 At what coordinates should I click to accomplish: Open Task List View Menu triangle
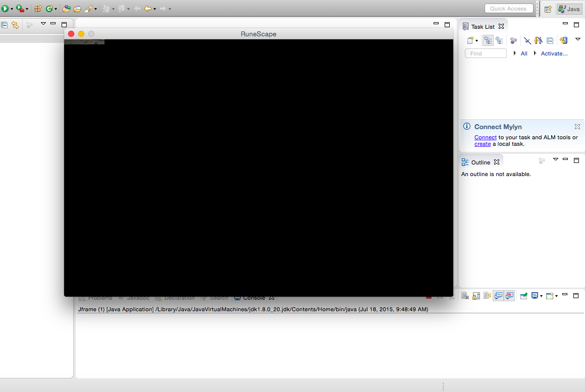pyautogui.click(x=578, y=39)
